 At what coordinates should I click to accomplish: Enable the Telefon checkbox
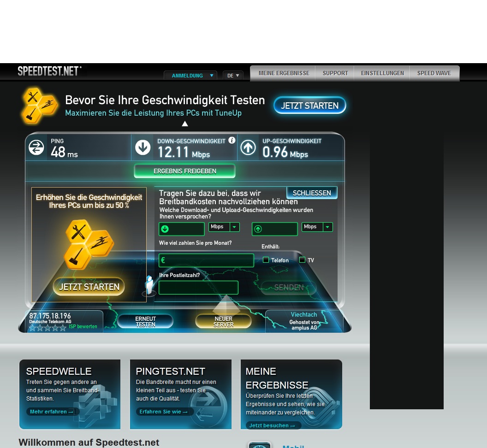pyautogui.click(x=266, y=260)
